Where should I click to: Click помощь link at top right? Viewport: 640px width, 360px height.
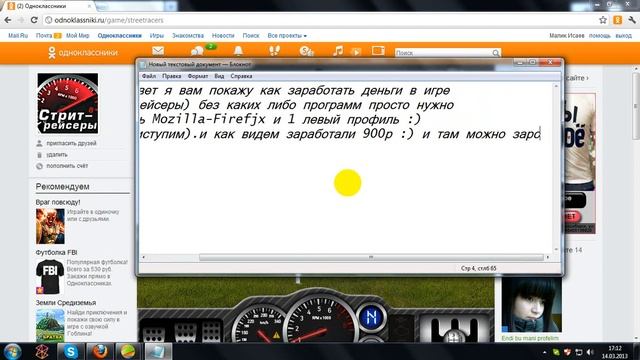[600, 36]
